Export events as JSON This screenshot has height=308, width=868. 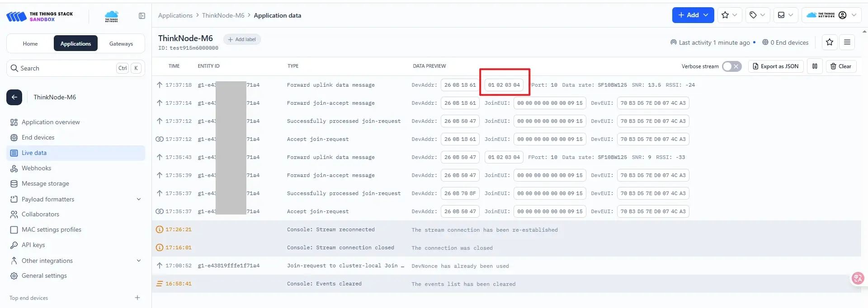coord(775,66)
